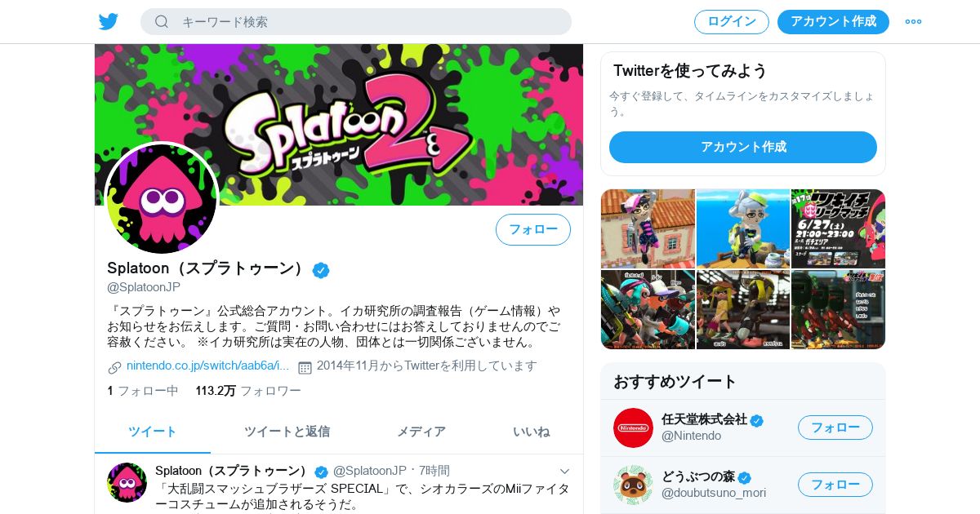980x514 pixels.
Task: Click the Doubutsuno_mori tanuki avatar
Action: click(x=633, y=485)
